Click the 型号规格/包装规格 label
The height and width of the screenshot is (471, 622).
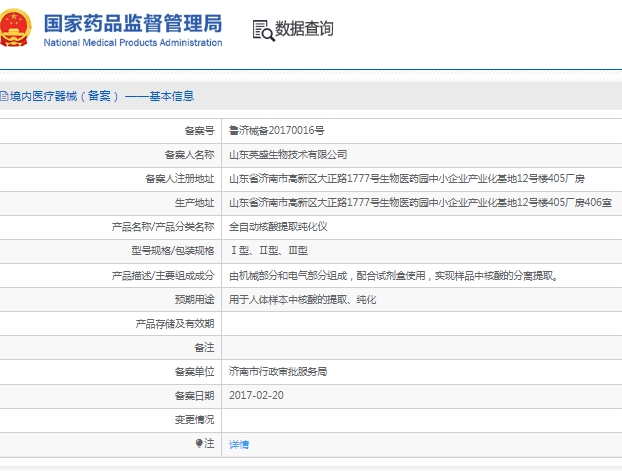[x=173, y=251]
